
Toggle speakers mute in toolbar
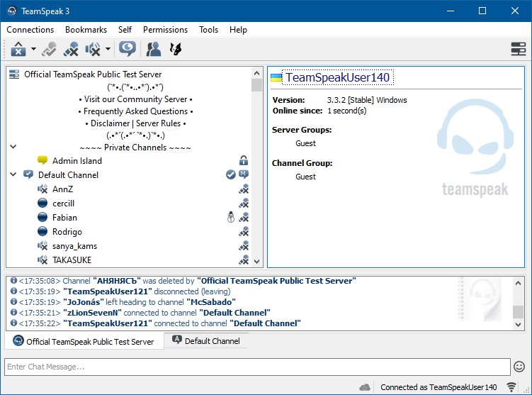(93, 49)
